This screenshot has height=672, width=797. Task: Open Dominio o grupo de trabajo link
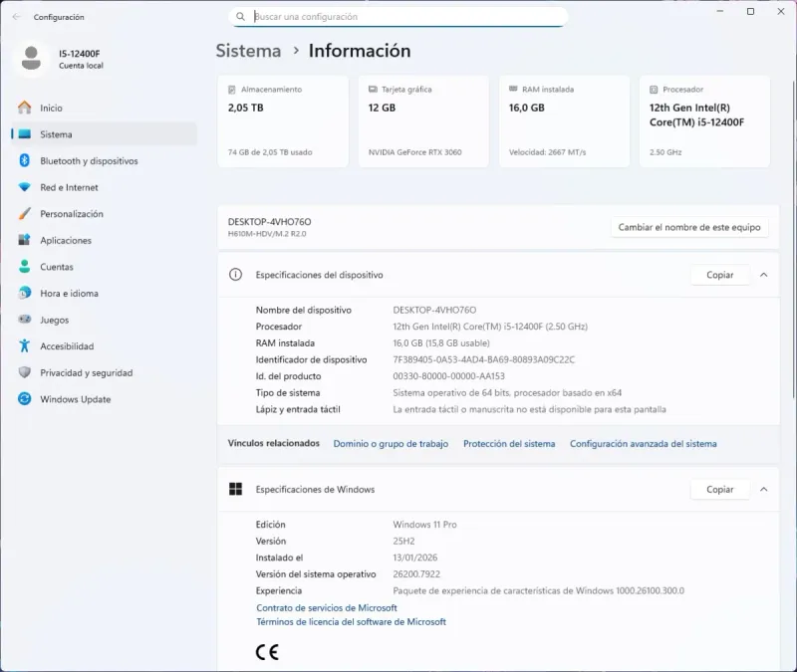click(x=391, y=443)
